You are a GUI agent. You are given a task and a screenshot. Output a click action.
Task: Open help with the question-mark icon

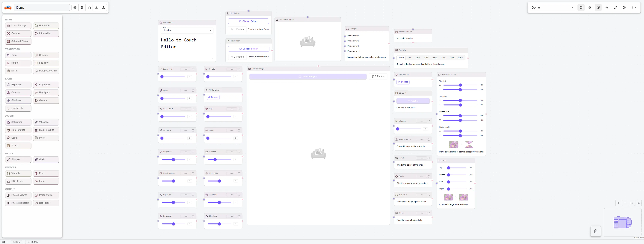click(624, 8)
